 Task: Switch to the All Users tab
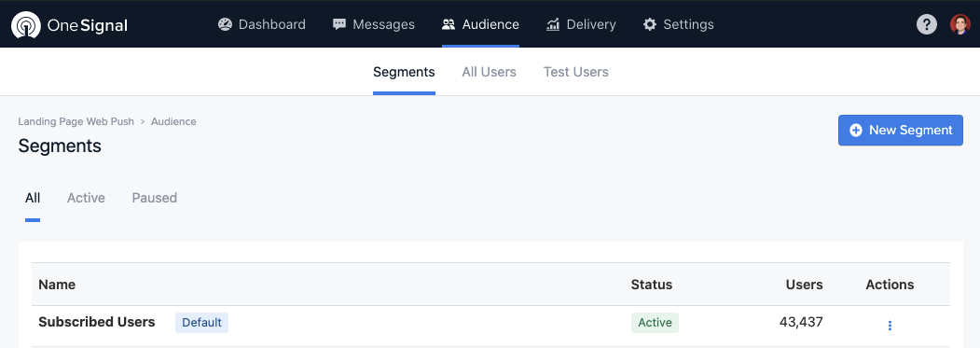point(489,72)
